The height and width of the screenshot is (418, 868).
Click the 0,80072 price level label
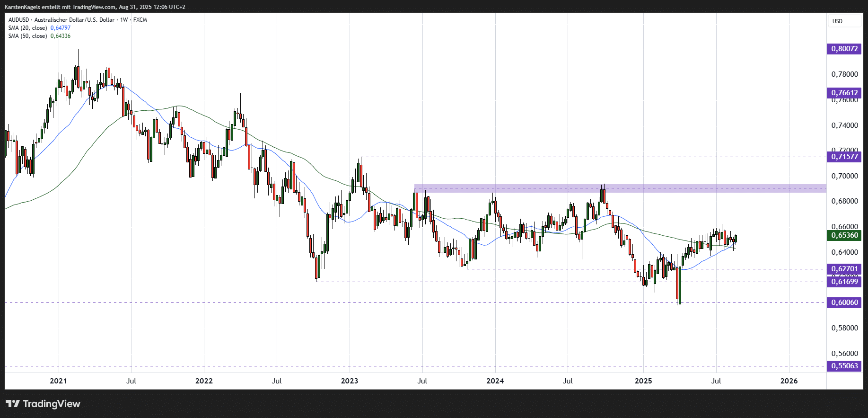click(844, 49)
